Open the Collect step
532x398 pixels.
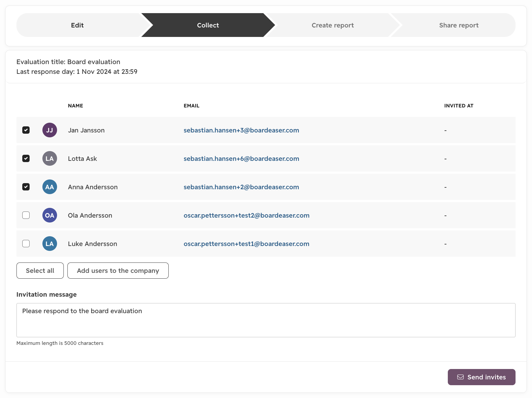click(208, 25)
